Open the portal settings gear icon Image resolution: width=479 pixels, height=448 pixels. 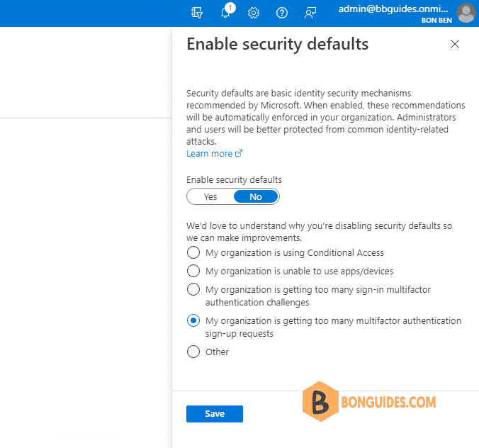[x=254, y=13]
